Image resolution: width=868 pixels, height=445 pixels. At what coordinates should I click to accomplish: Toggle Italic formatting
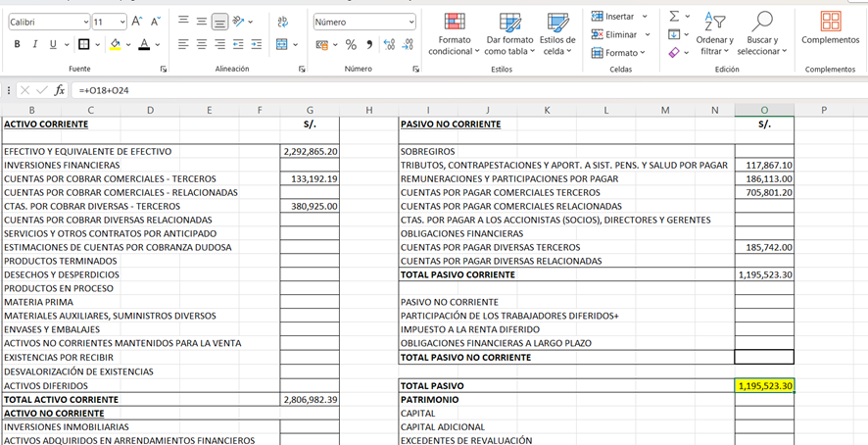(35, 44)
